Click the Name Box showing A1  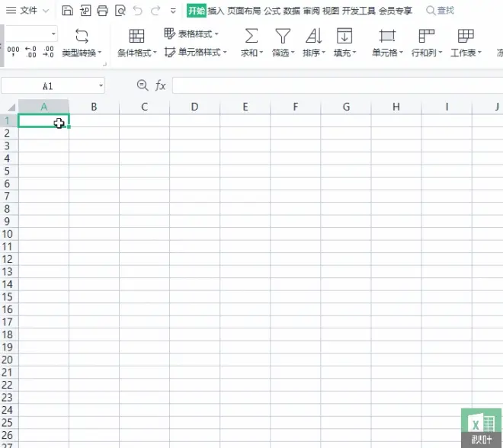click(x=47, y=86)
